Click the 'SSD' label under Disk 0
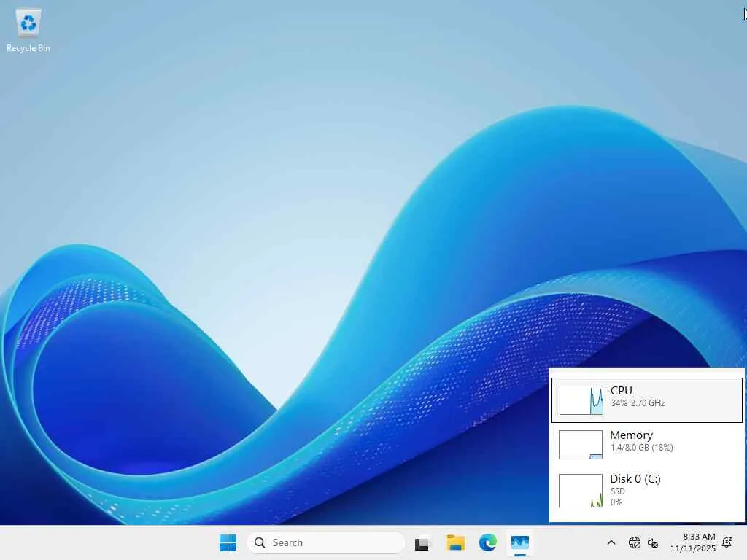 (x=617, y=491)
